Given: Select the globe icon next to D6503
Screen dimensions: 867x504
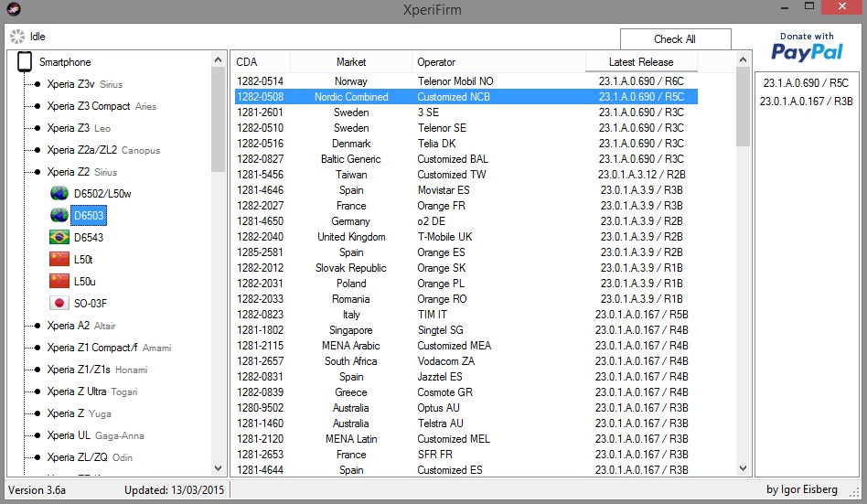Looking at the screenshot, I should (x=59, y=215).
